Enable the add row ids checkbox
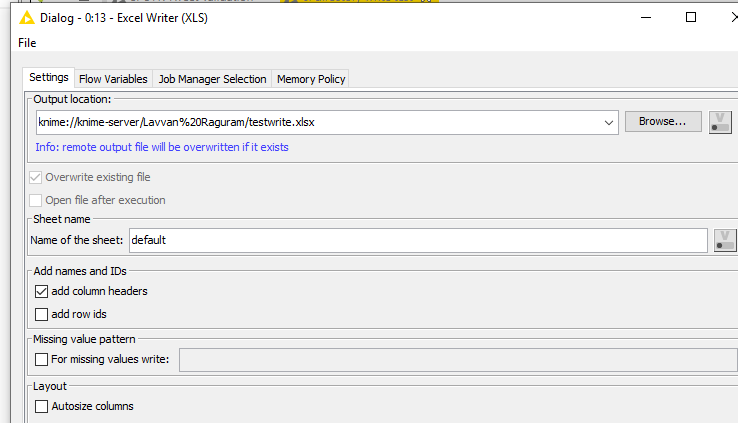The width and height of the screenshot is (738, 423). 41,314
